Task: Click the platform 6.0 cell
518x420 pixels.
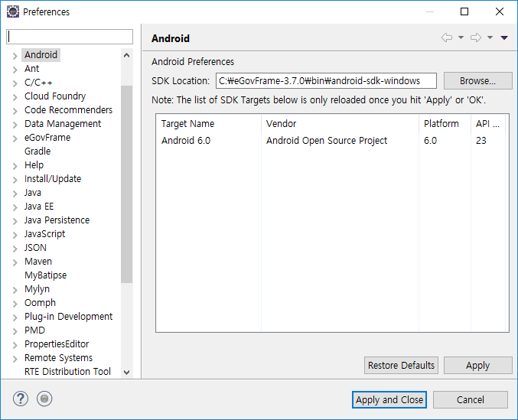Action: click(x=430, y=141)
